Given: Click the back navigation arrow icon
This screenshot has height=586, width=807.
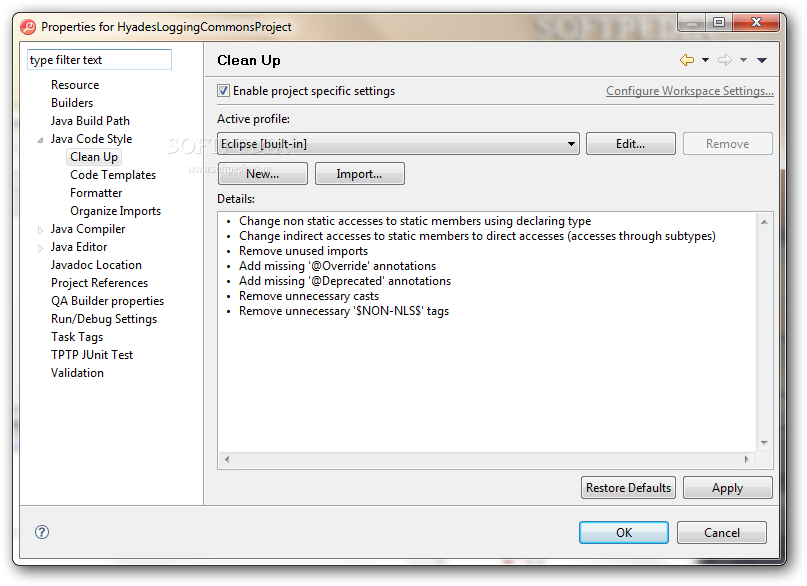Looking at the screenshot, I should pos(687,60).
